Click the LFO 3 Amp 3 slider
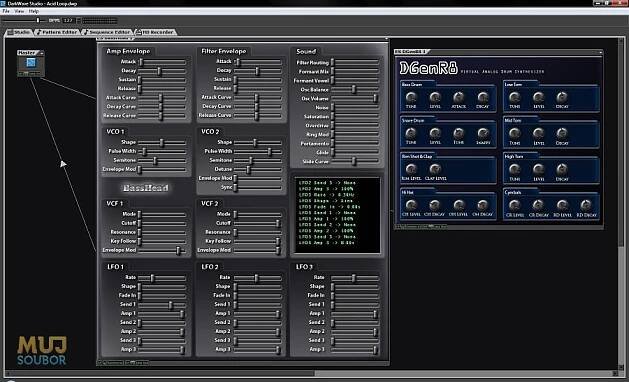Viewport: 629px width, 382px height. 355,349
